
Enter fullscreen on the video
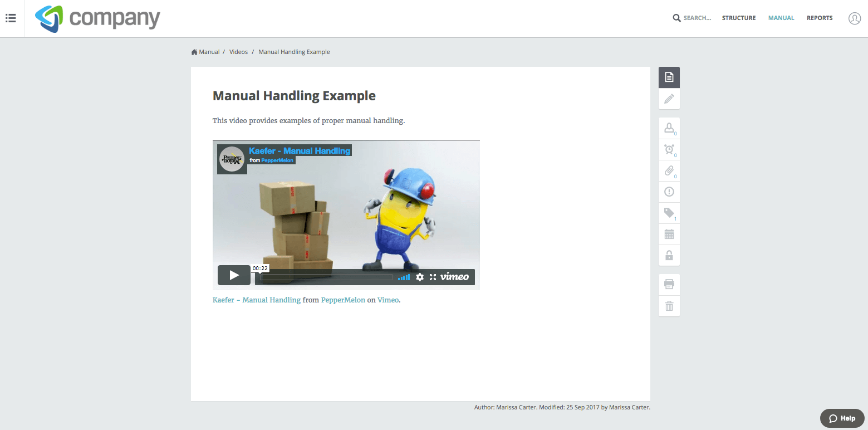[x=433, y=277]
